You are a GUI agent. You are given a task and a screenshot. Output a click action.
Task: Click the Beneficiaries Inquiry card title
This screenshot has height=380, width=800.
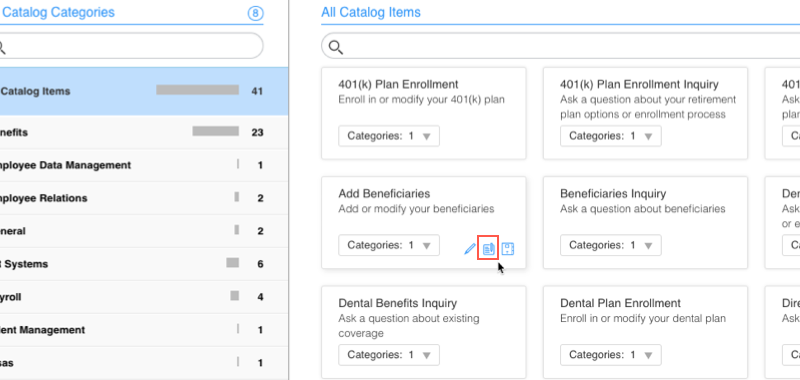click(613, 194)
